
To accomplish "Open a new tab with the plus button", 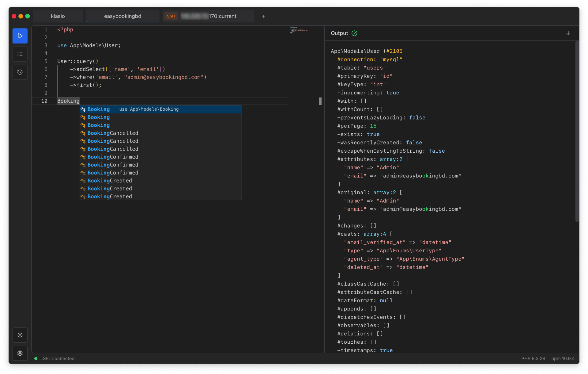I will pos(263,16).
